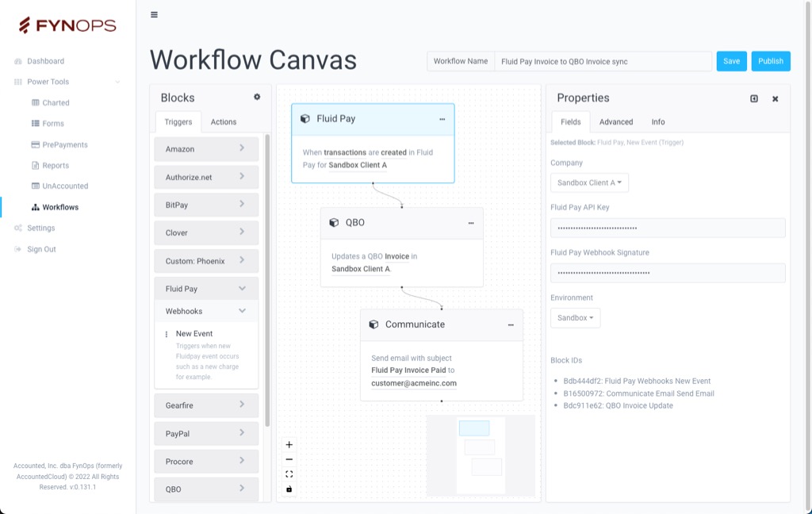812x514 pixels.
Task: Click the PrePayments card icon
Action: coord(35,144)
